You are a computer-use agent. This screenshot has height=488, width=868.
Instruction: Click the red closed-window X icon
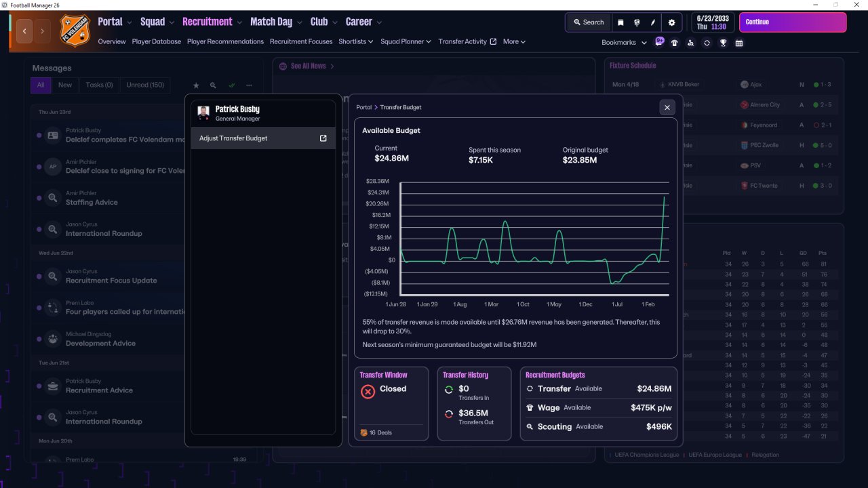click(368, 392)
